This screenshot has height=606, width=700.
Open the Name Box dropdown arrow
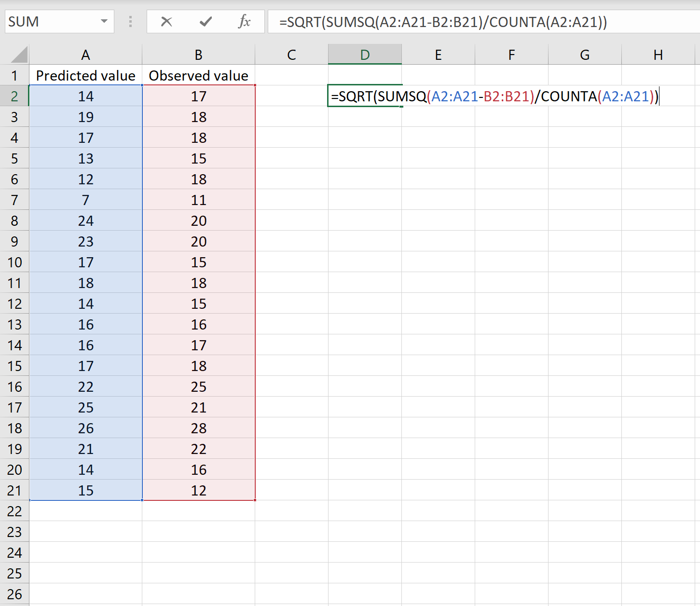click(x=105, y=21)
